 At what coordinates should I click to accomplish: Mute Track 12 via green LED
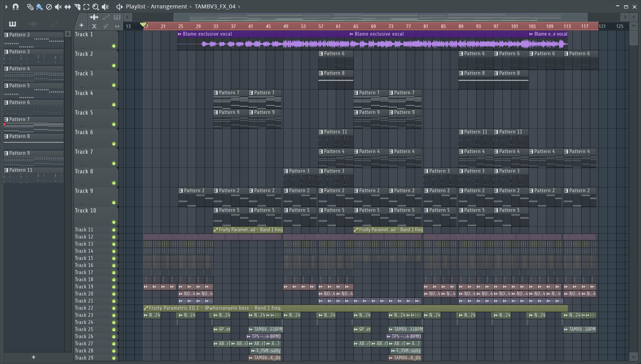point(114,237)
